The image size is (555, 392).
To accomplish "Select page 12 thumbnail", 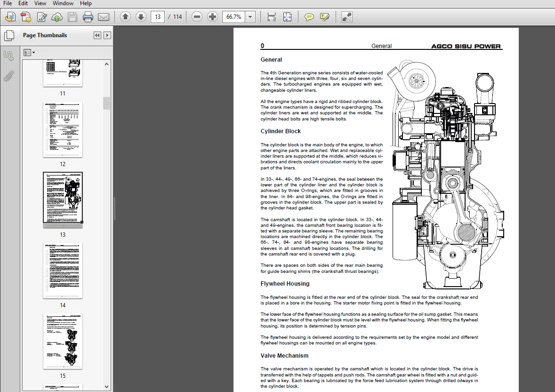I will 63,129.
